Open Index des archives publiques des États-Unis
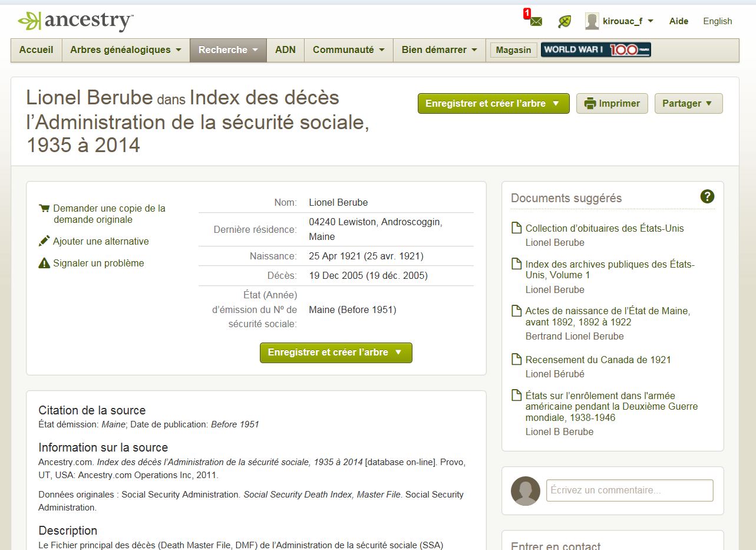This screenshot has height=550, width=756. point(610,269)
